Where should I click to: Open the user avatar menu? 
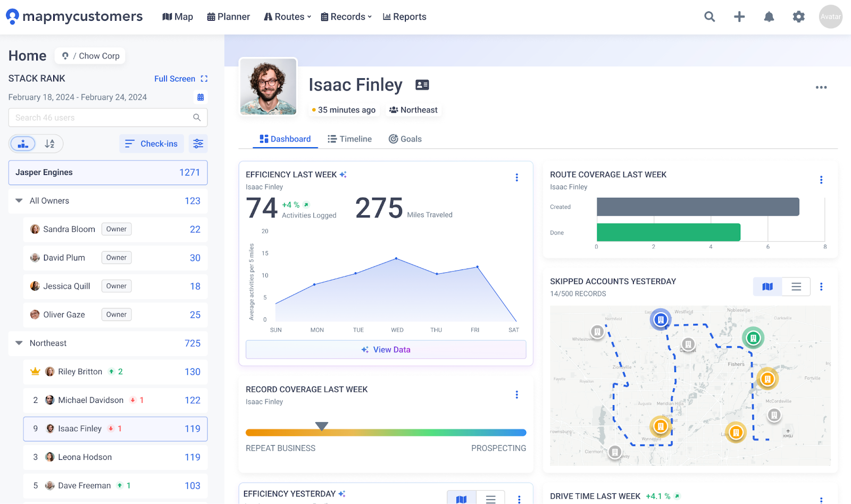click(x=831, y=16)
